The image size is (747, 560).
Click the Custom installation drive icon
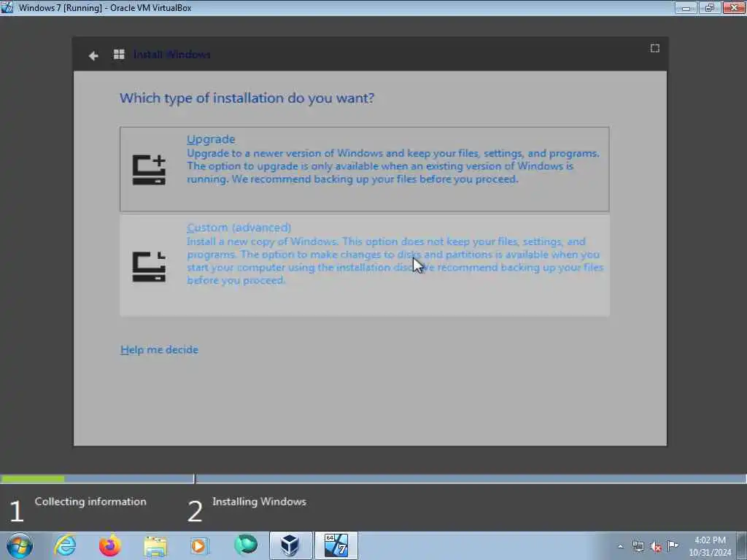149,267
